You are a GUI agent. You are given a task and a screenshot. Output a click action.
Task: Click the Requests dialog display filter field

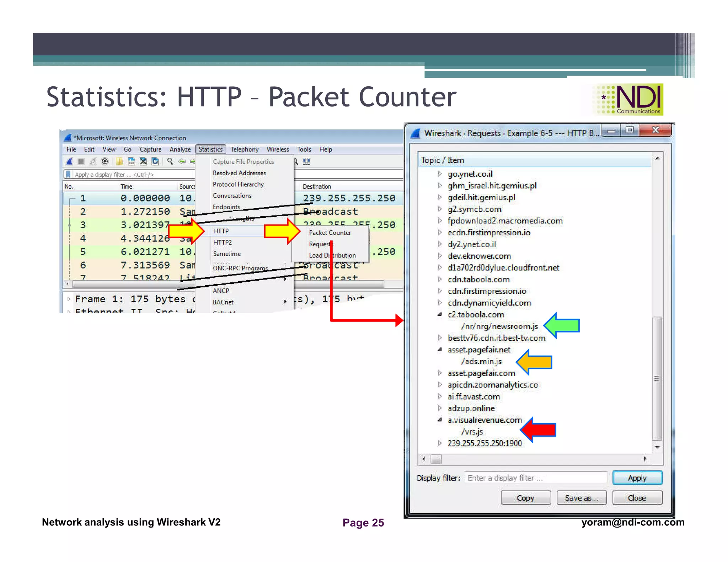click(x=535, y=478)
